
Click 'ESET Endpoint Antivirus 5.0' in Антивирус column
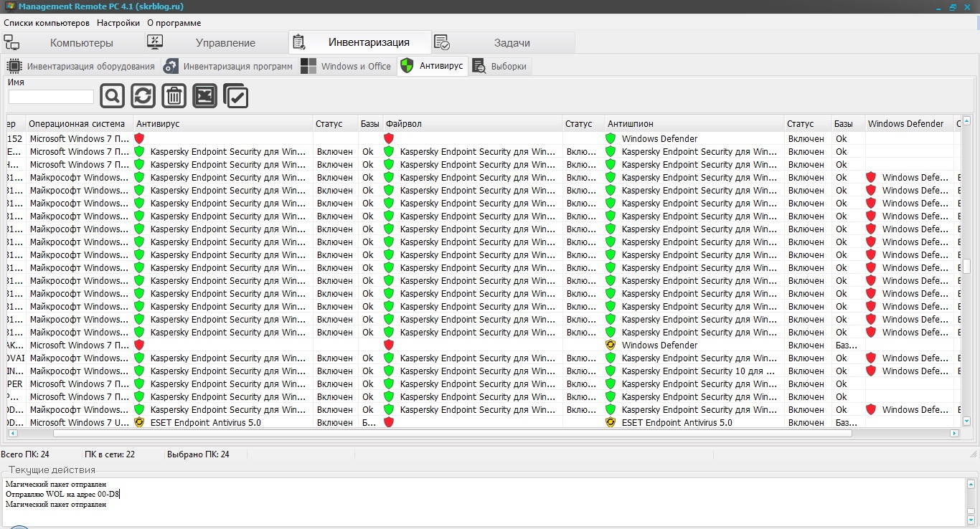(206, 422)
